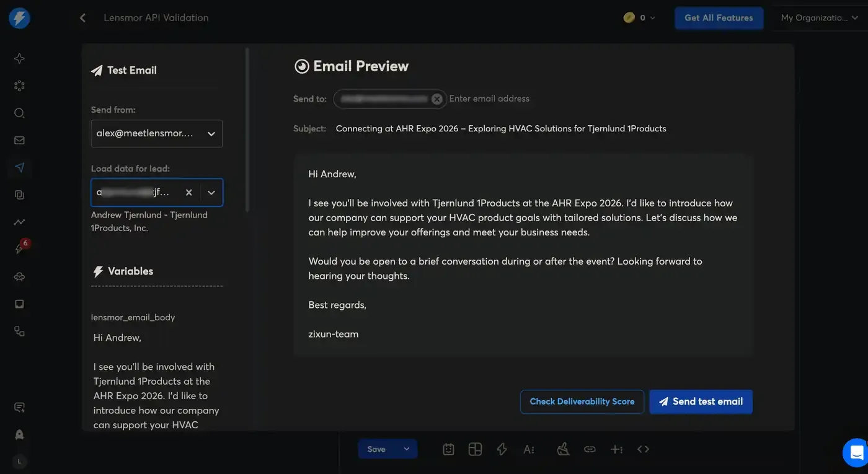This screenshot has height=474, width=868.
Task: Click the Email Preview heading
Action: pos(361,66)
